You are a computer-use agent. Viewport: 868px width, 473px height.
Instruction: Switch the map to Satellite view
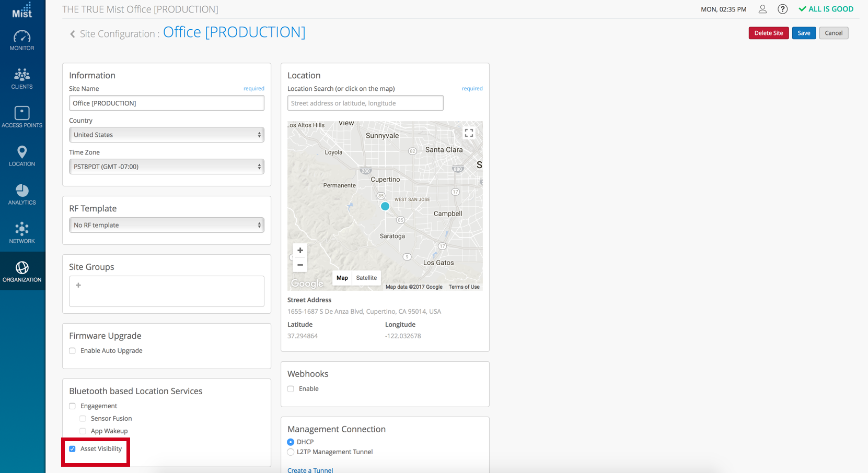tap(366, 278)
